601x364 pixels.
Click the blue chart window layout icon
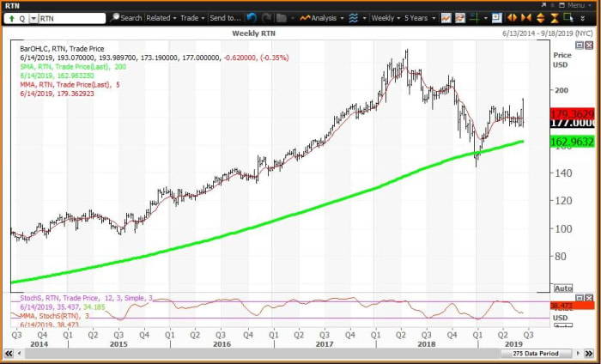coord(497,18)
